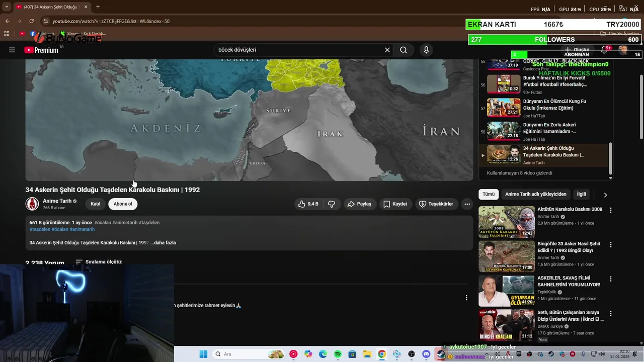This screenshot has height=362, width=644.
Task: Open File Explorer from the taskbar
Action: click(x=367, y=354)
